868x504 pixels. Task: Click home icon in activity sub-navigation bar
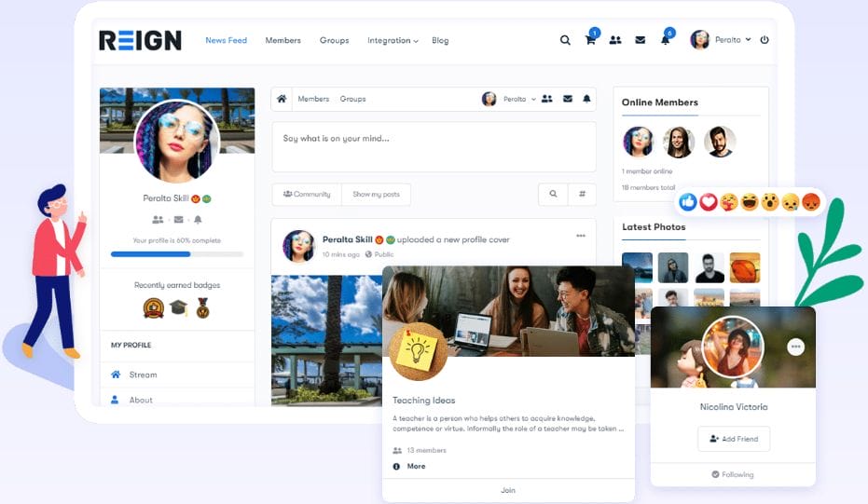pos(282,99)
